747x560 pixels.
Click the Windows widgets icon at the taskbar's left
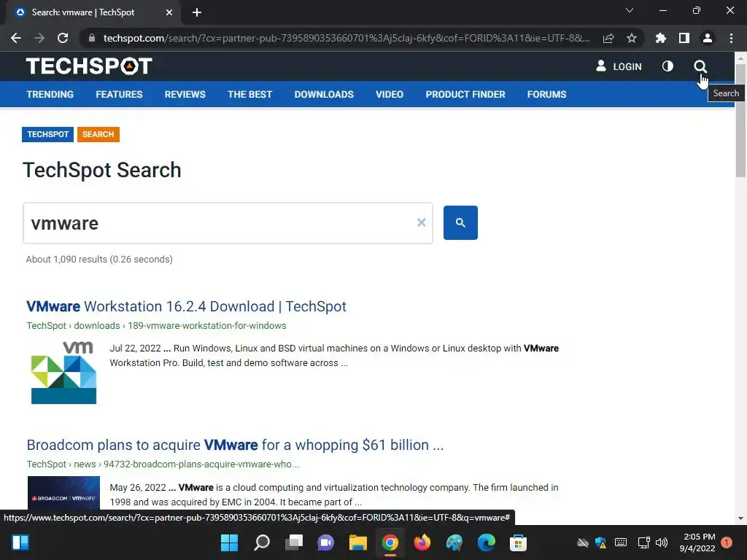point(20,542)
